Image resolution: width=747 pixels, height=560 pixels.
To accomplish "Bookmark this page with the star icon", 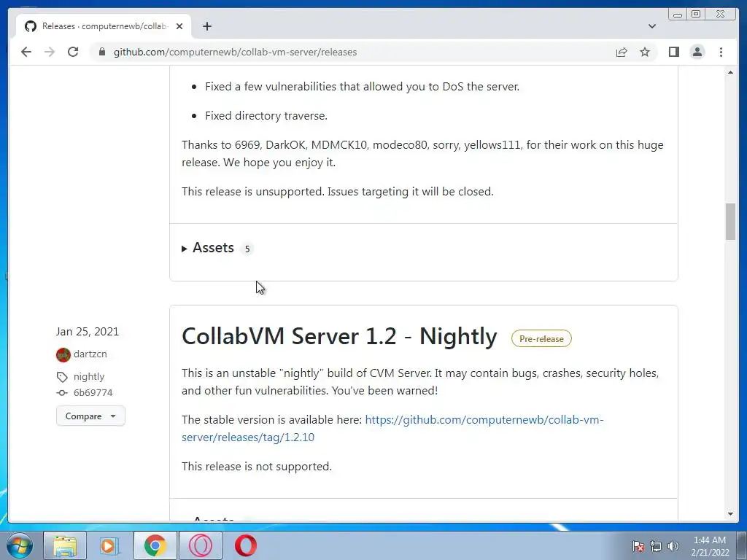I will (645, 52).
